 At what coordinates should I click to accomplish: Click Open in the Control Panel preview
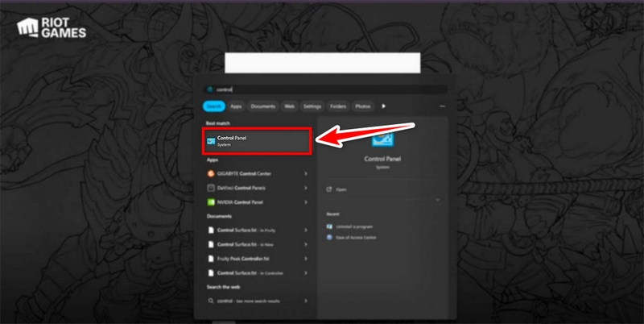pos(336,189)
